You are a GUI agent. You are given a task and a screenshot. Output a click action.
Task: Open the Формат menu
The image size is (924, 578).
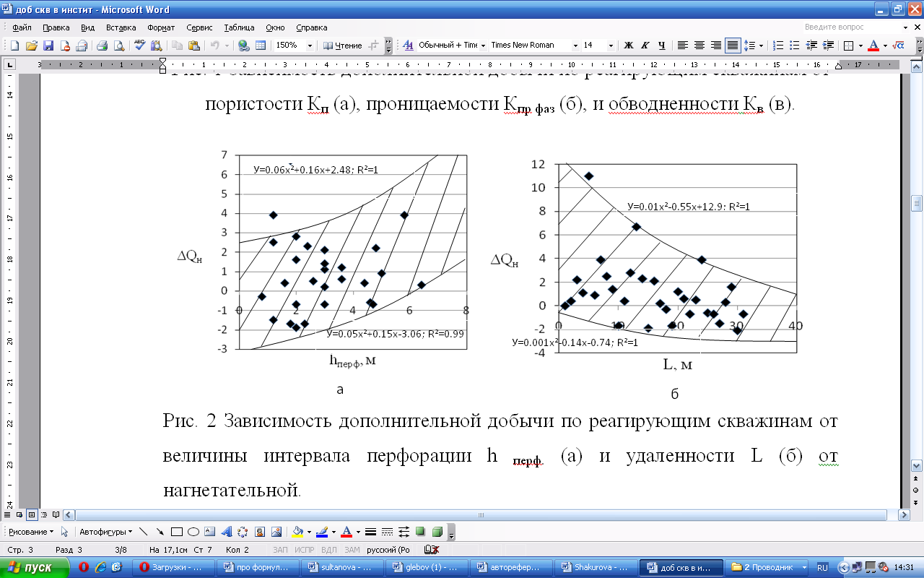[x=160, y=27]
